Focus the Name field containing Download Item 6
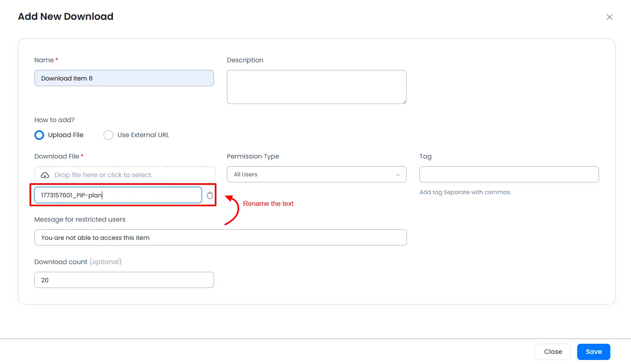631x364 pixels. [124, 78]
